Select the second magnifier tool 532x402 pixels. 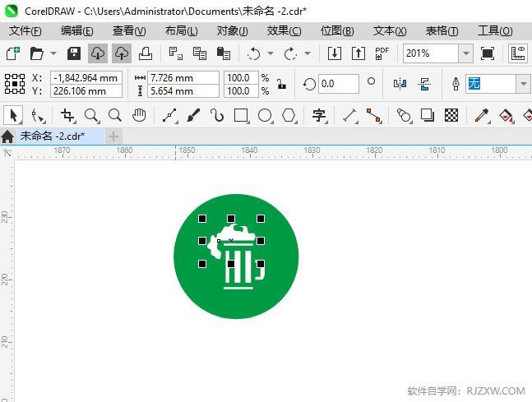click(x=115, y=115)
